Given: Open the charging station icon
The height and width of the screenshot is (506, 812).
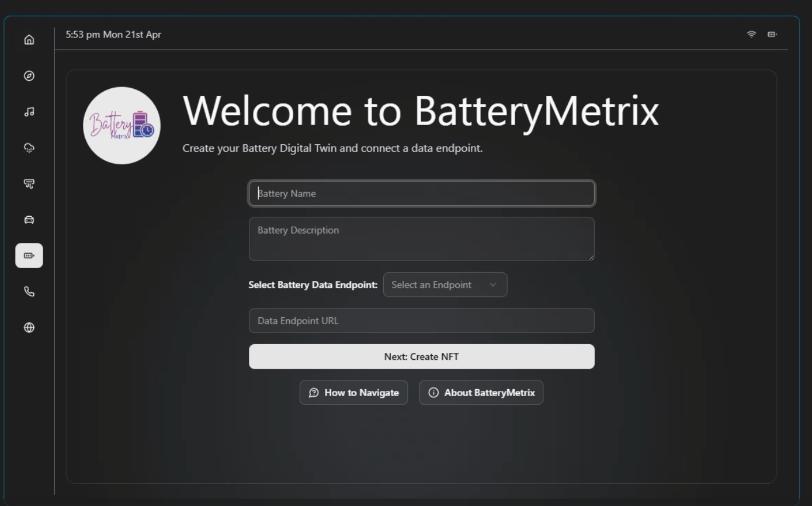Looking at the screenshot, I should pyautogui.click(x=29, y=183).
